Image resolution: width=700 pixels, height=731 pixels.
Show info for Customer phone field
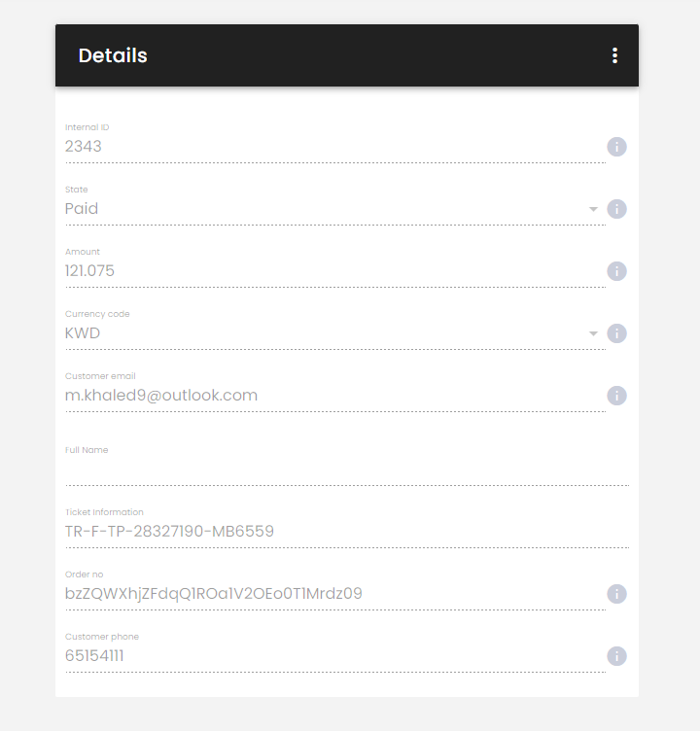pos(616,656)
